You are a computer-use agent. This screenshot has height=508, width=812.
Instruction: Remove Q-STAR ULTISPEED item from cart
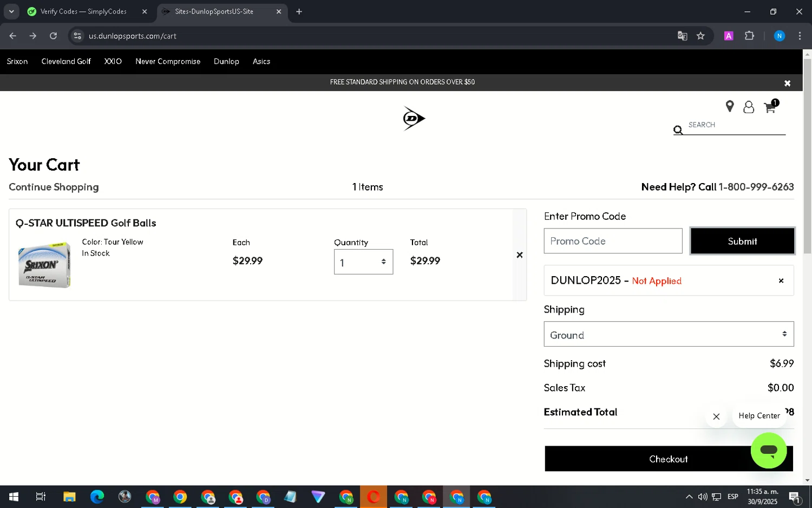[520, 255]
